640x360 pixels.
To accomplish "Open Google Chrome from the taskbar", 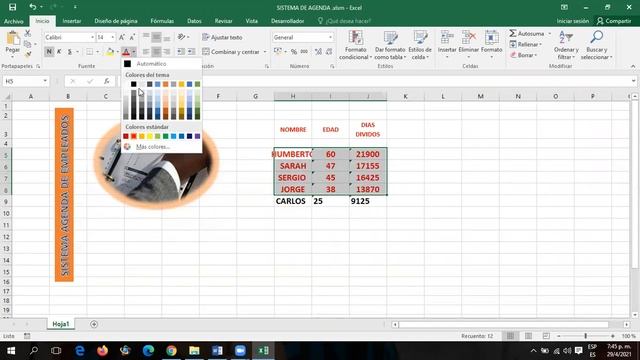I will (x=171, y=351).
